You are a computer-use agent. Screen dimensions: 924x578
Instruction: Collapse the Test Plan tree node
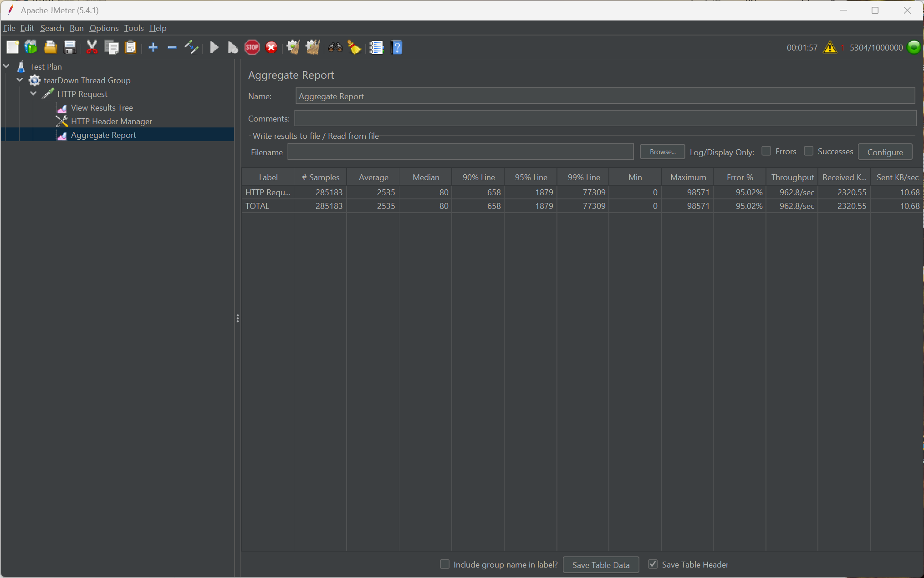click(6, 66)
